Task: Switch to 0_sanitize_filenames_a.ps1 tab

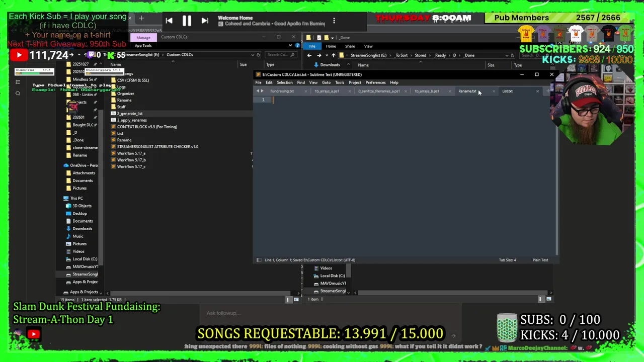Action: (379, 91)
